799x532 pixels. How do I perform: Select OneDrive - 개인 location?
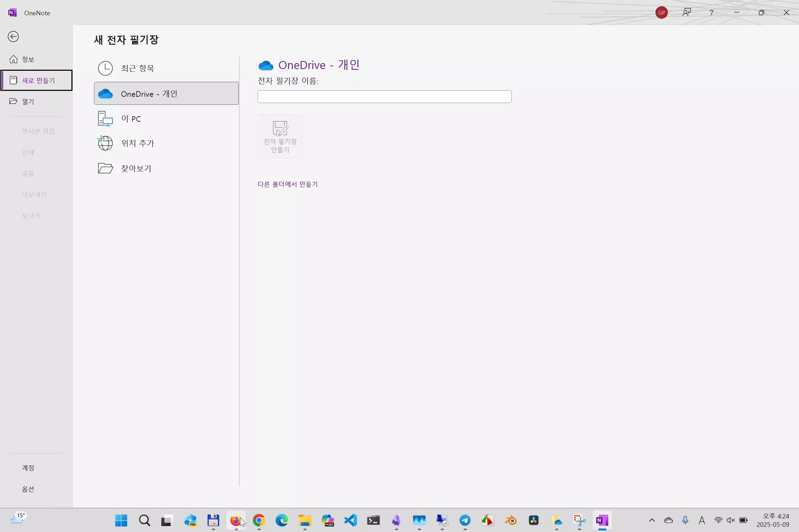[166, 93]
